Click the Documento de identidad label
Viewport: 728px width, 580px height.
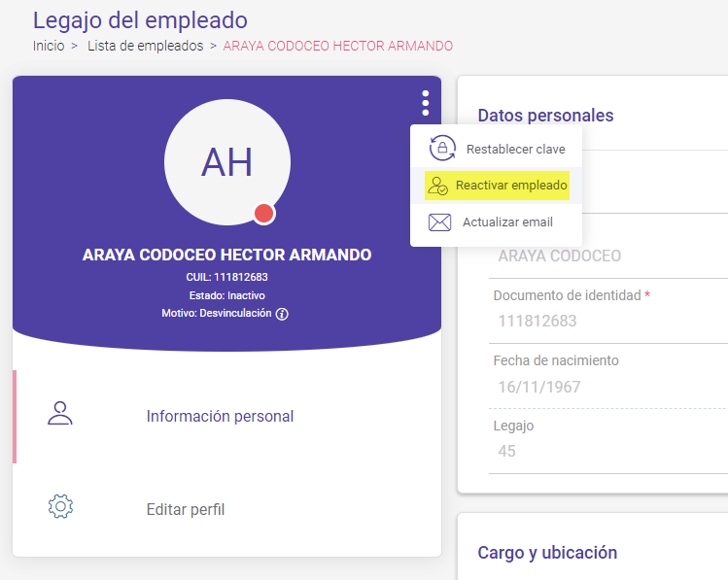click(568, 295)
